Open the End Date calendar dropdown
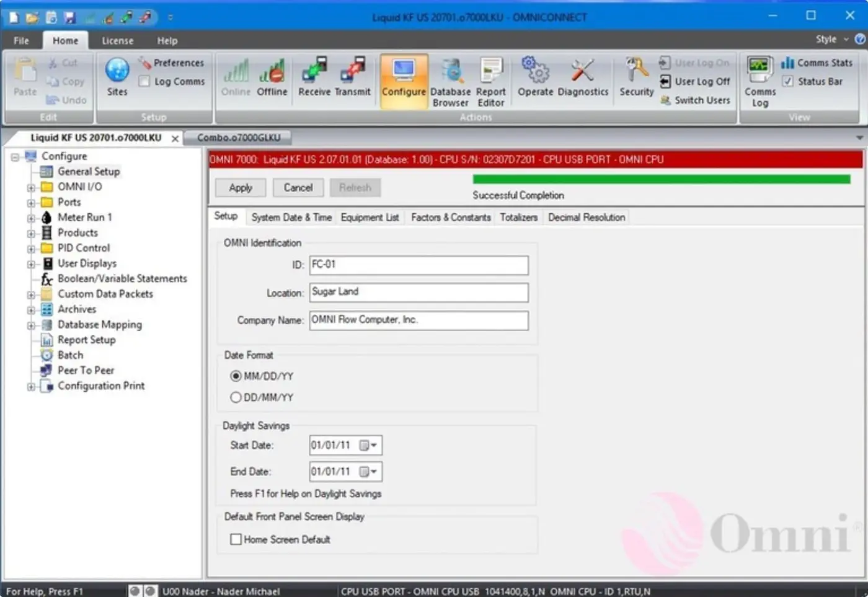Viewport: 868px width, 597px height. [369, 472]
